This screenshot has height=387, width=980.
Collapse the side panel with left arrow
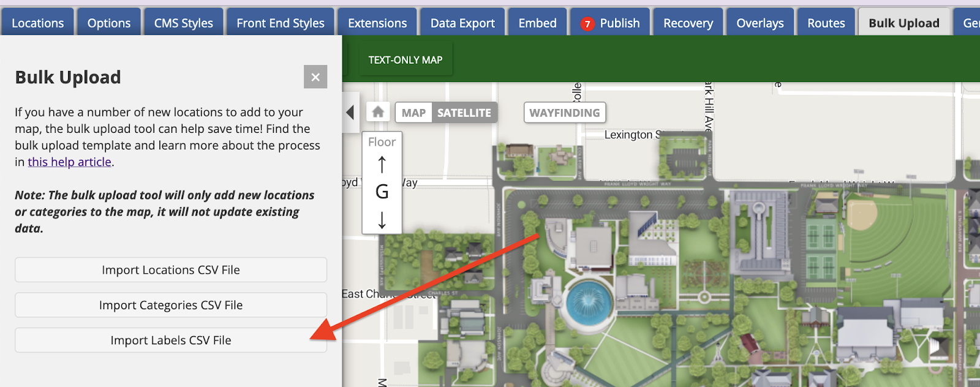(x=350, y=113)
